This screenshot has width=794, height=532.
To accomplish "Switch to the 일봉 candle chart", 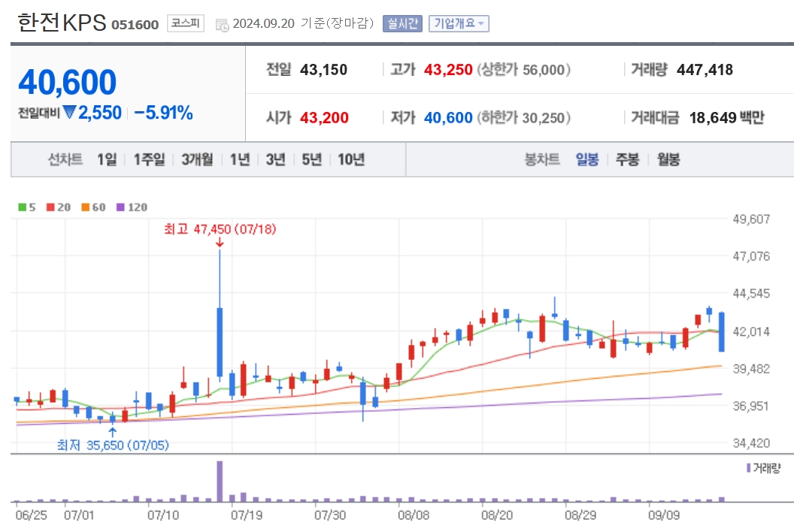I will coord(587,159).
